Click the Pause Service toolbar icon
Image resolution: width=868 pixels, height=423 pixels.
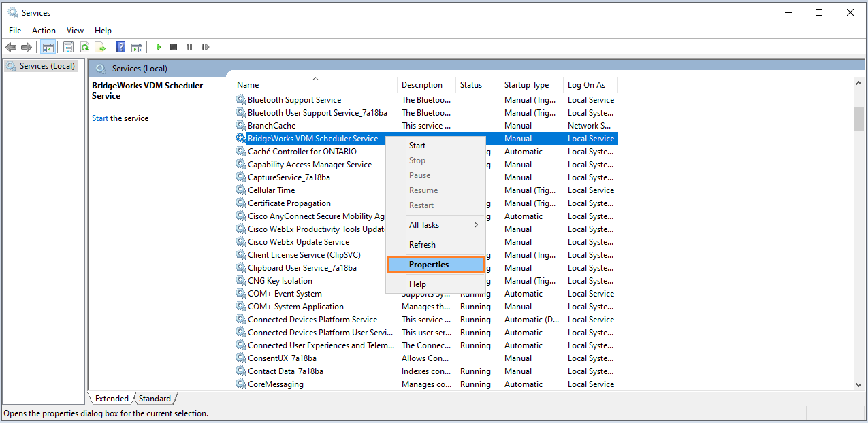pyautogui.click(x=189, y=47)
